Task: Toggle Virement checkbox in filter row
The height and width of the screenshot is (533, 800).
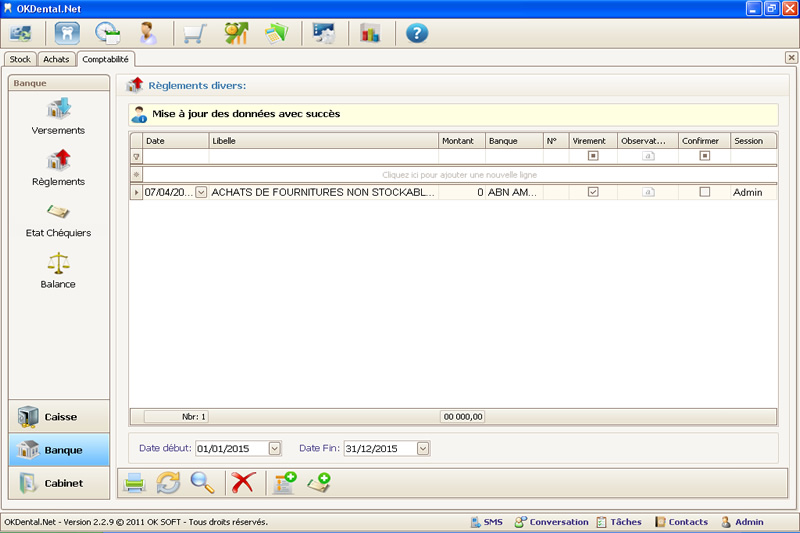Action: (593, 156)
